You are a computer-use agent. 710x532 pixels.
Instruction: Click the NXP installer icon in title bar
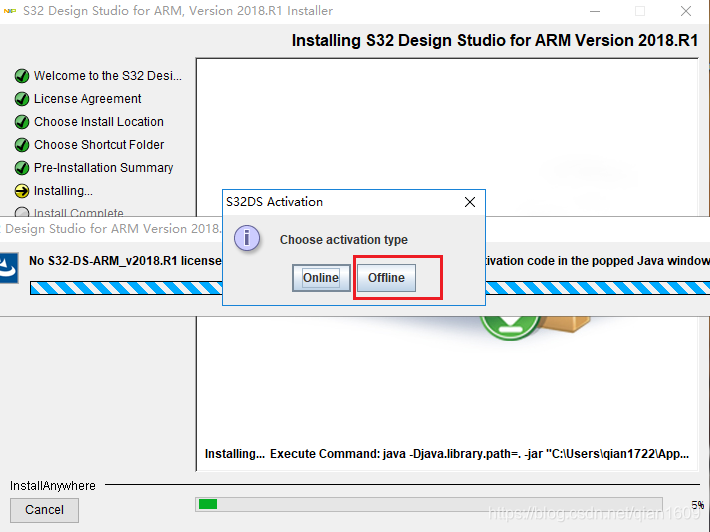11,11
